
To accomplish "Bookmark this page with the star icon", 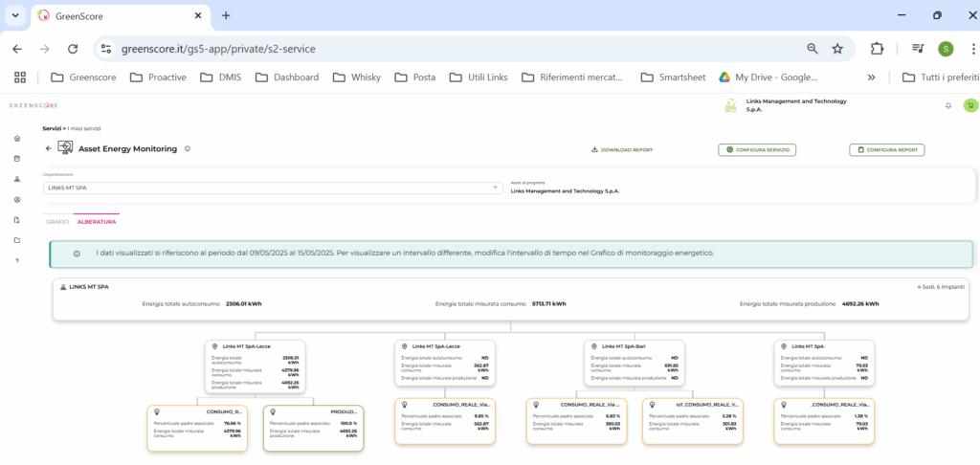I will [837, 49].
